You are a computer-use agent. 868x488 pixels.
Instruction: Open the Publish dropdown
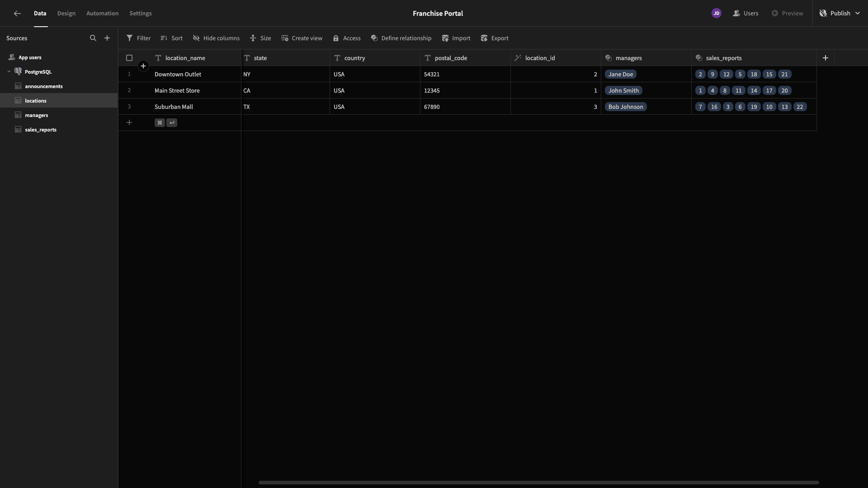click(840, 14)
